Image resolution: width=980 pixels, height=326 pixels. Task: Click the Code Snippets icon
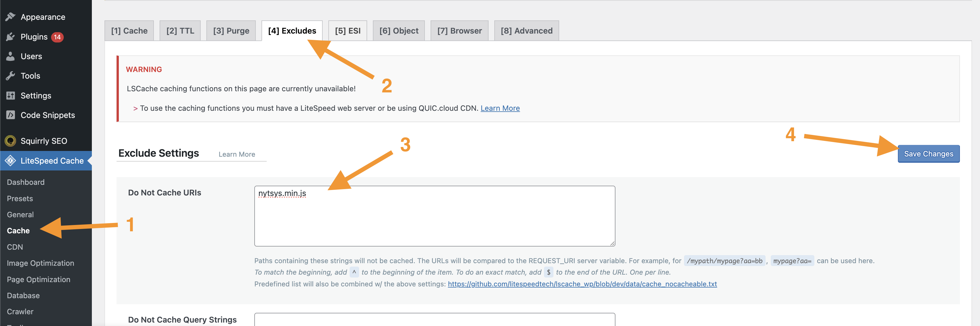(x=11, y=115)
